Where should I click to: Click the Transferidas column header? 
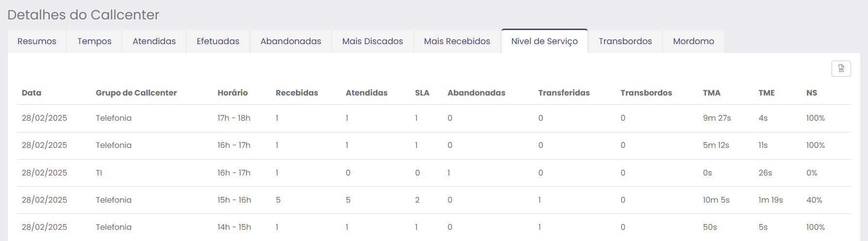tap(564, 93)
